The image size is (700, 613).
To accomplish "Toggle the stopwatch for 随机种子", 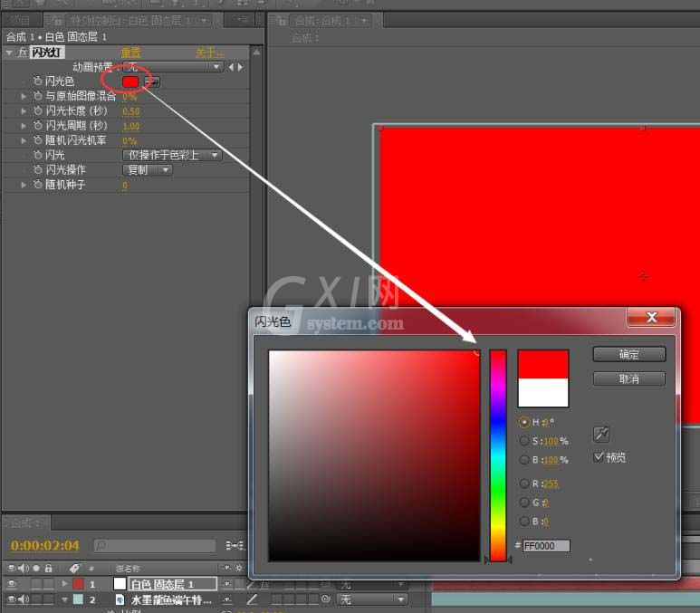I will coord(37,185).
